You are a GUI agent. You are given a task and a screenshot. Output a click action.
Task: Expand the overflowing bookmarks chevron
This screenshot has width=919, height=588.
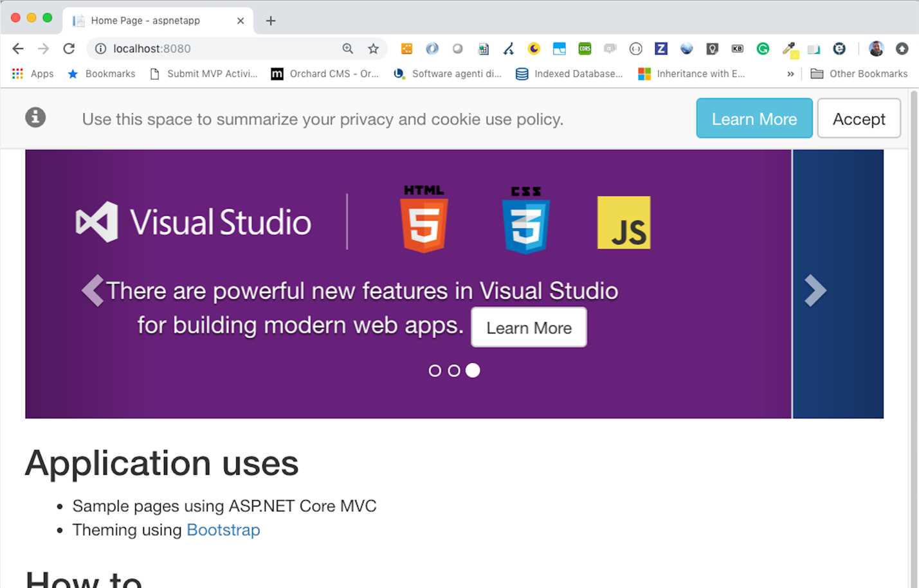pyautogui.click(x=790, y=73)
